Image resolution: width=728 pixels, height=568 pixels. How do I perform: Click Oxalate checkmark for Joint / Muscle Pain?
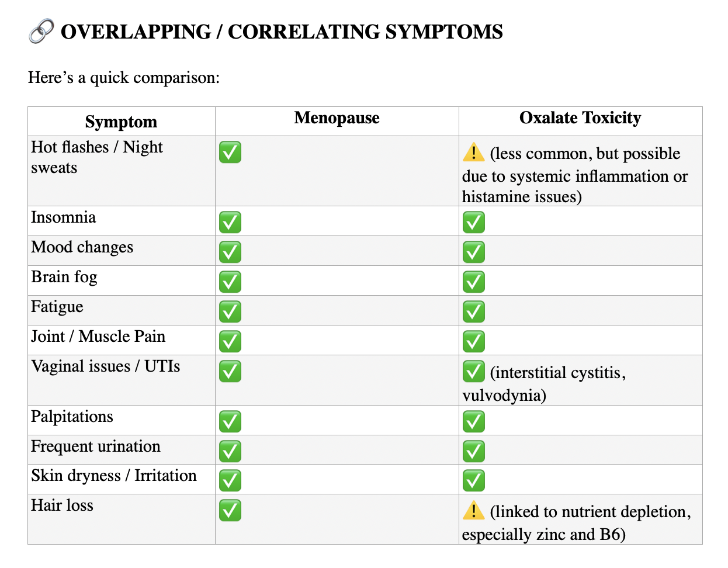pyautogui.click(x=474, y=341)
